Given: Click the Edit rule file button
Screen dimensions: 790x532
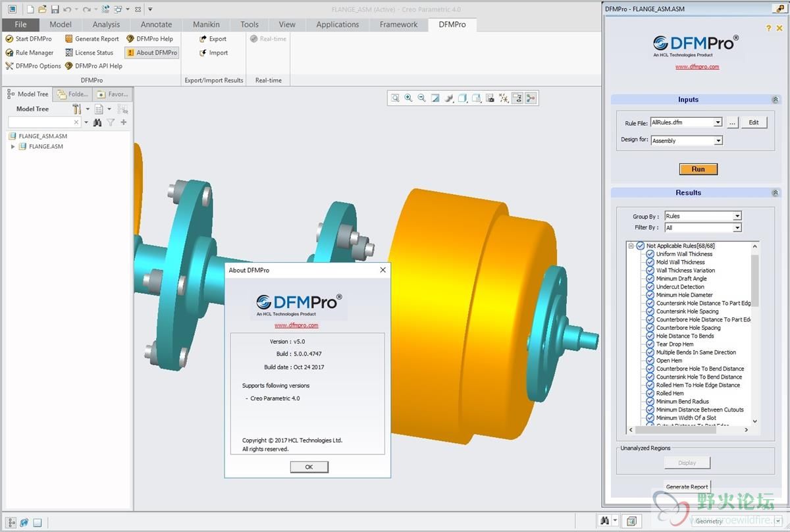Looking at the screenshot, I should (x=754, y=122).
